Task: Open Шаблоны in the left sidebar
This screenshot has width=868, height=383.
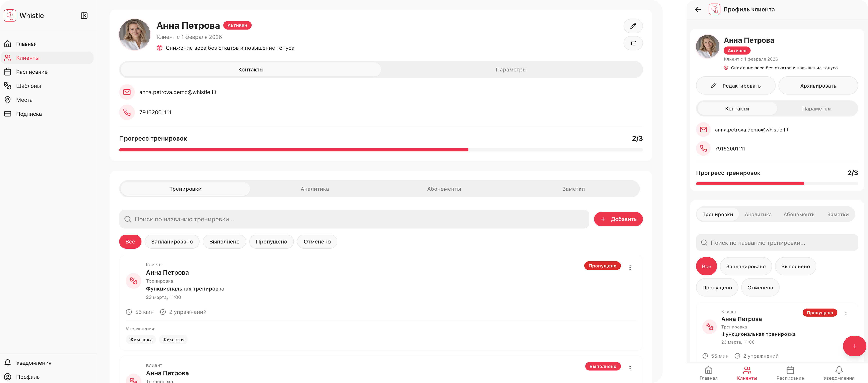Action: tap(47, 86)
